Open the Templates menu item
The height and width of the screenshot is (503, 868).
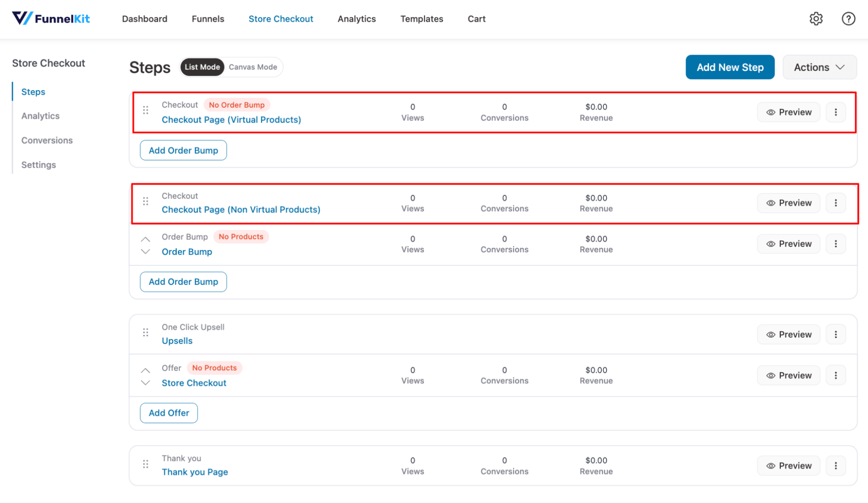[422, 19]
